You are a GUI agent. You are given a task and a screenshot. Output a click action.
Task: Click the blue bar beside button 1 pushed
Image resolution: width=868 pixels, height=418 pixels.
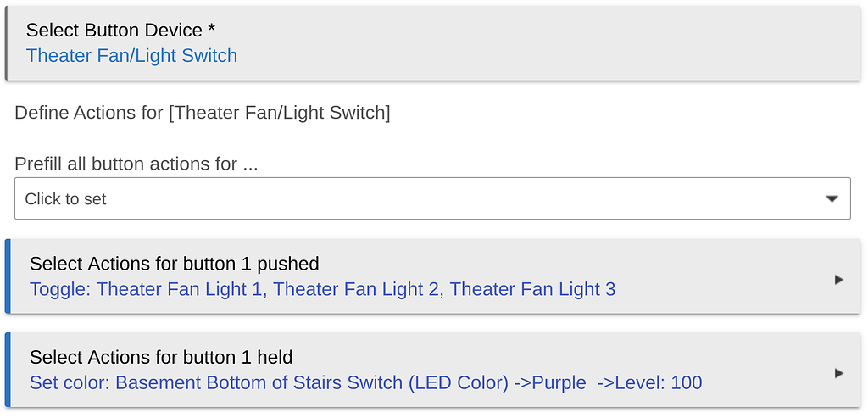(x=8, y=276)
